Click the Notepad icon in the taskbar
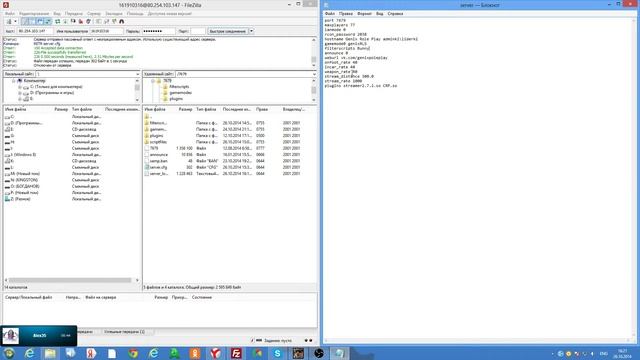This screenshot has height=360, width=640. pyautogui.click(x=340, y=353)
